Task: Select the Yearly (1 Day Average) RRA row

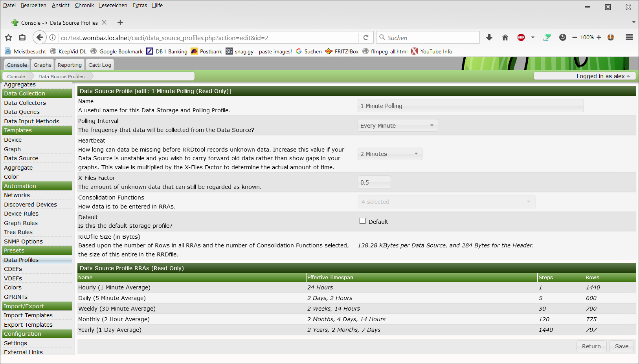Action: (x=357, y=330)
